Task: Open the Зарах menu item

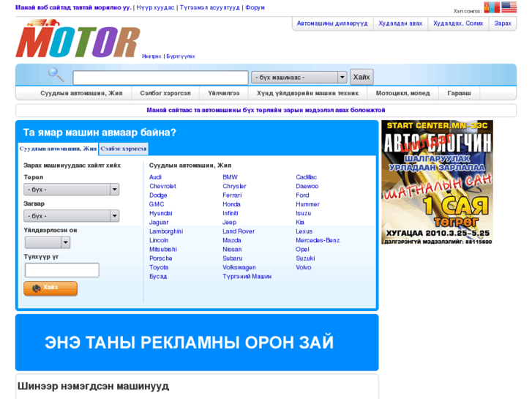Action: click(x=503, y=23)
